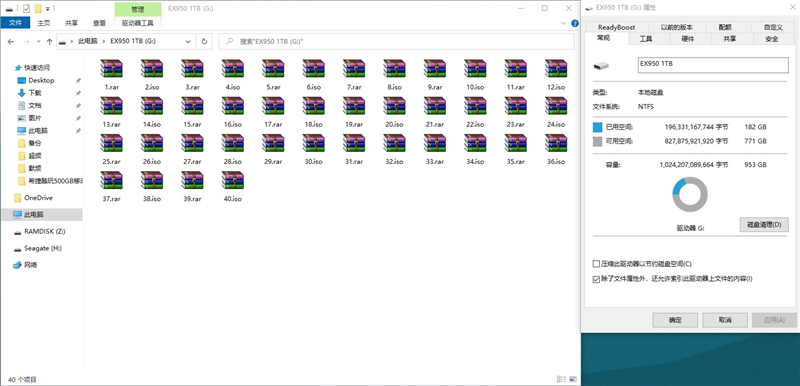
Task: Click the 此电脑 breadcrumb in address bar
Action: [x=88, y=42]
